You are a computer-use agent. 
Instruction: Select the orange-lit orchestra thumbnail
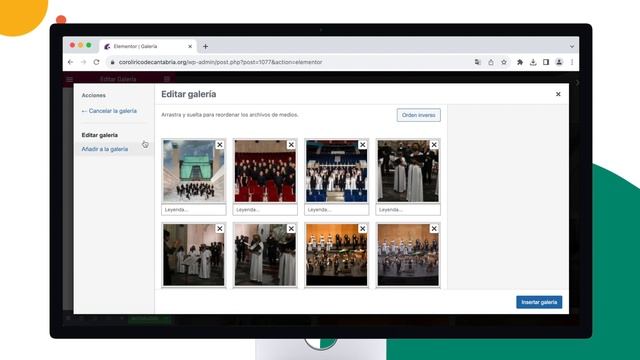coord(336,255)
